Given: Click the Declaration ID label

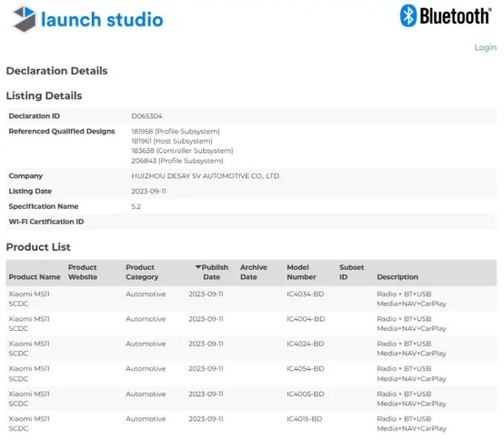Looking at the screenshot, I should click(34, 116).
